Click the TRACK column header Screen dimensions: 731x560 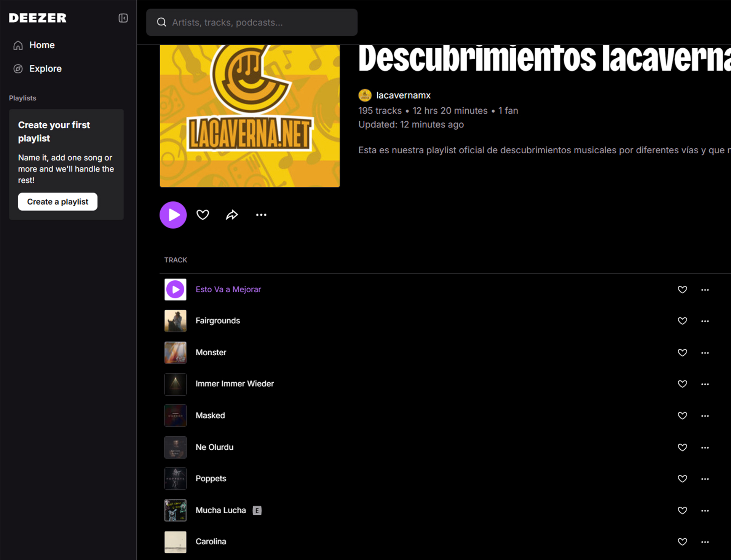[176, 260]
